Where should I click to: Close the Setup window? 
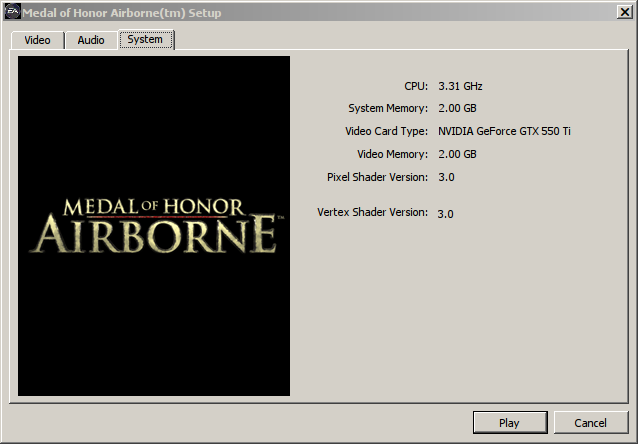625,12
